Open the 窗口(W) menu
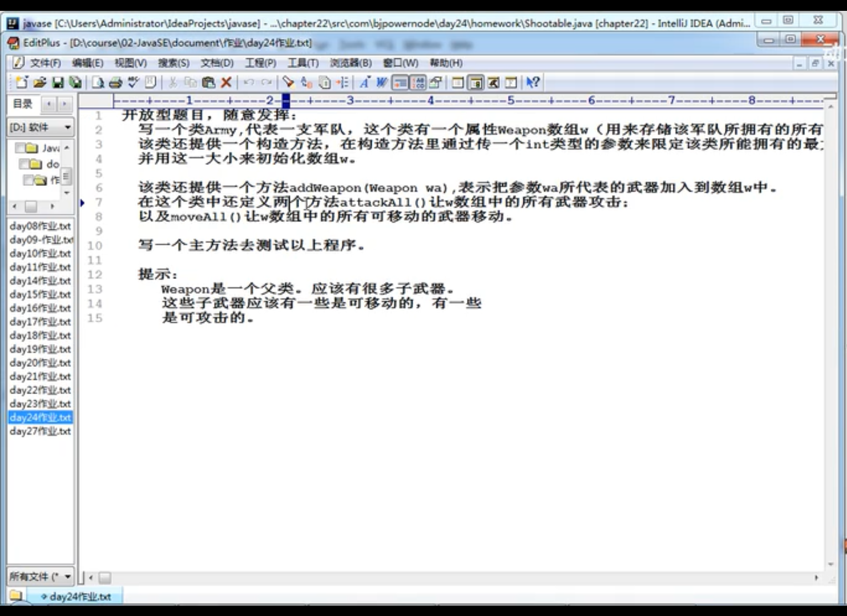The image size is (847, 616). coord(400,63)
